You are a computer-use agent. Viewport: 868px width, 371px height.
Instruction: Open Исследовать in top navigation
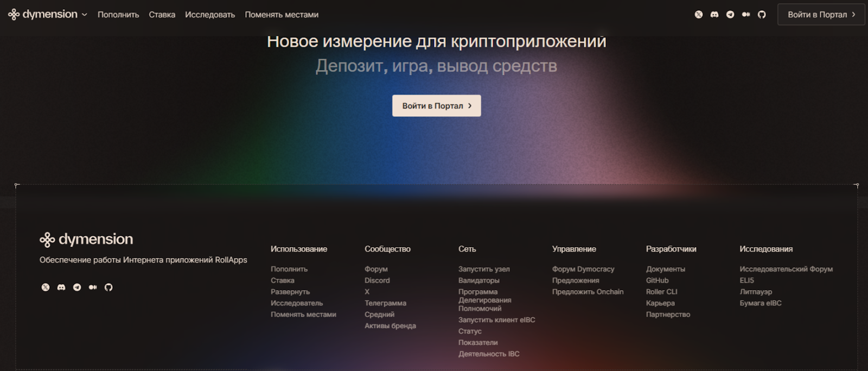tap(210, 15)
